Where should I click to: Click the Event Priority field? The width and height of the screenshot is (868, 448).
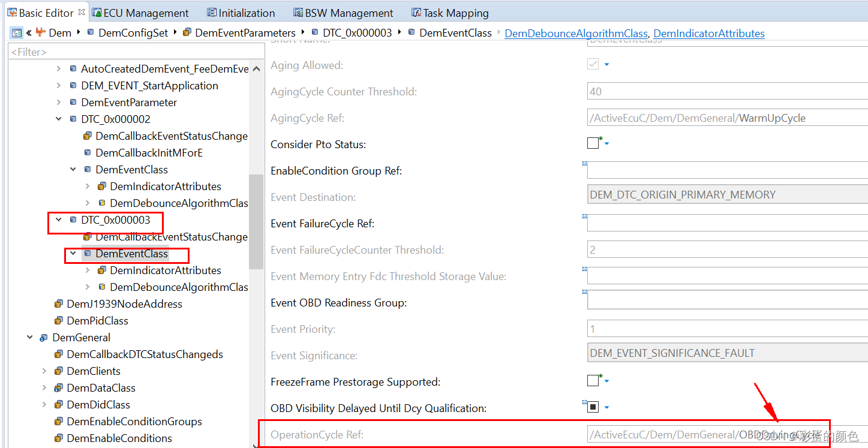[x=728, y=329]
